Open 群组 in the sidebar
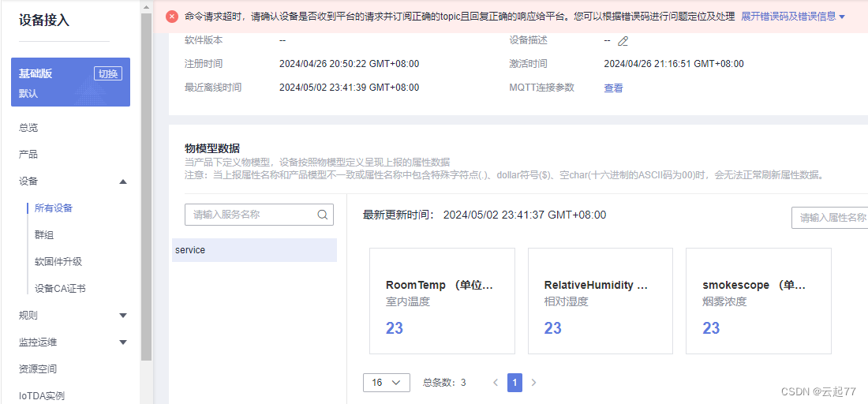 point(43,235)
